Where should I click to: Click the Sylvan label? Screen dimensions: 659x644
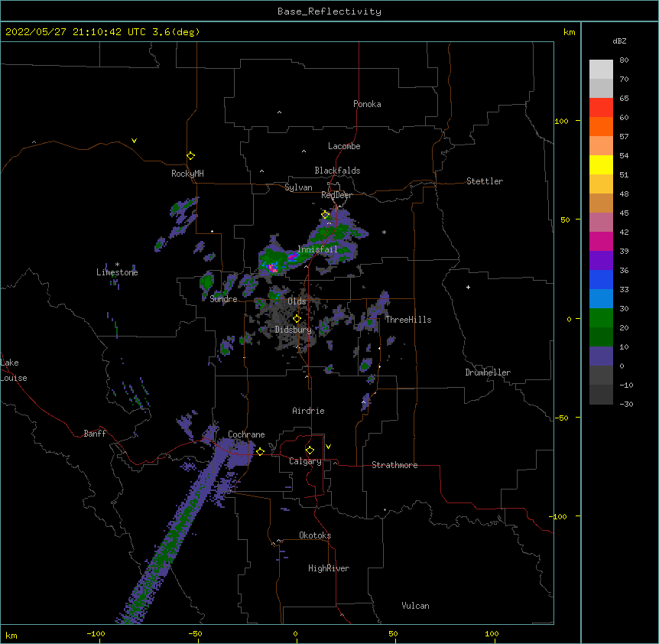[x=298, y=187]
